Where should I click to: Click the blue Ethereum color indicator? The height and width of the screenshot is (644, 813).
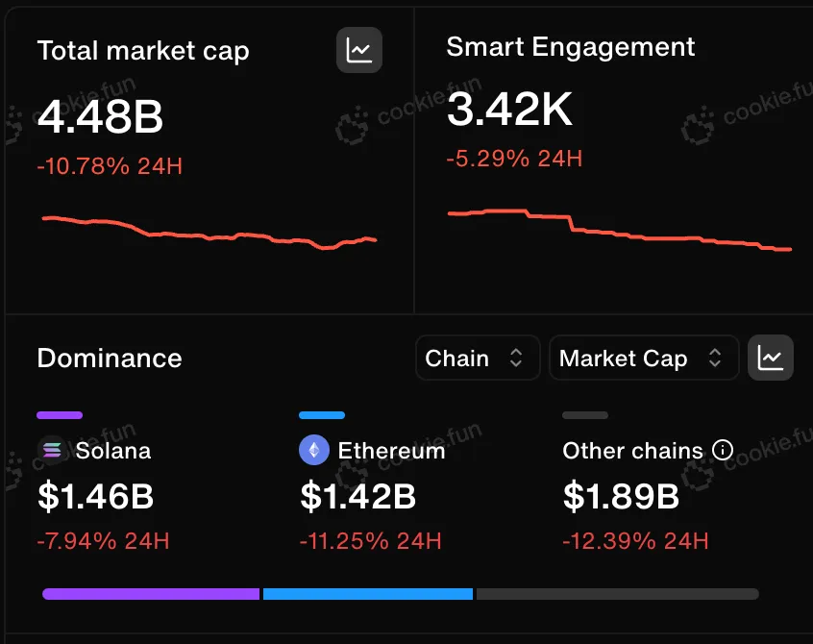[322, 415]
